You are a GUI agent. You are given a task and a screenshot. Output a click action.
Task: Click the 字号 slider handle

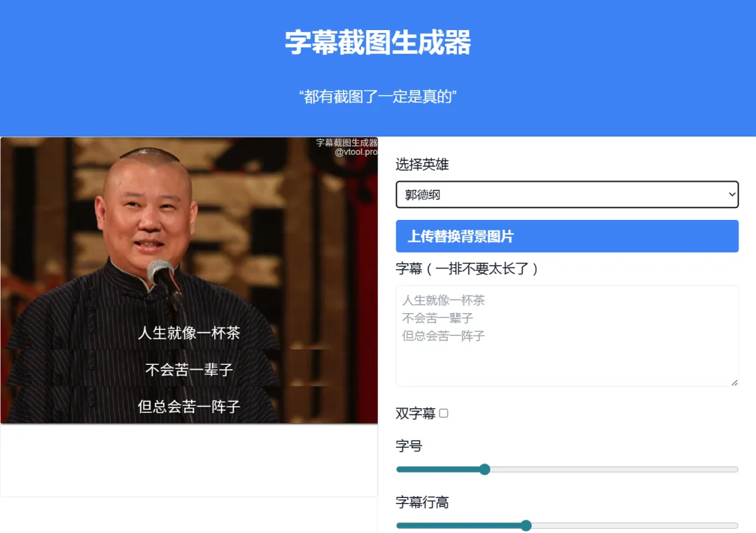[484, 469]
